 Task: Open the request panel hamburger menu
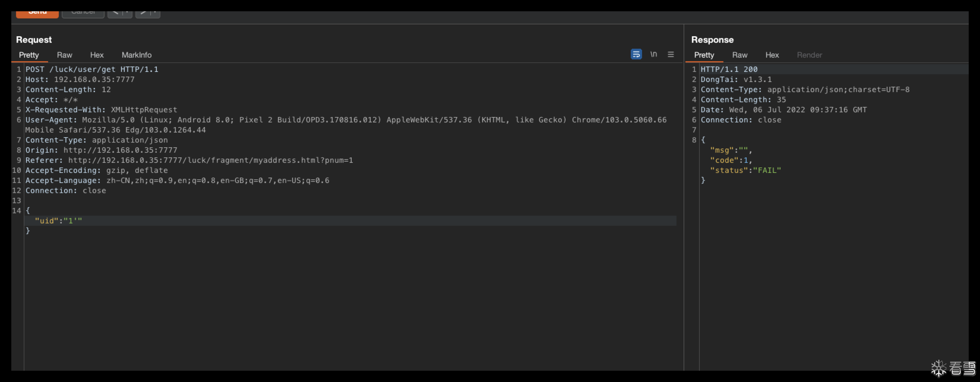pyautogui.click(x=671, y=54)
